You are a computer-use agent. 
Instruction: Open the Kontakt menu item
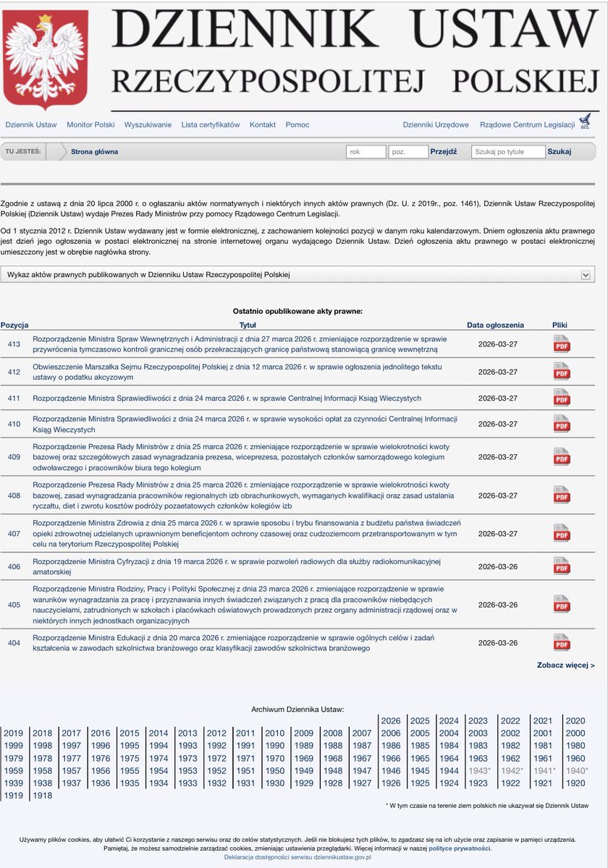click(263, 124)
